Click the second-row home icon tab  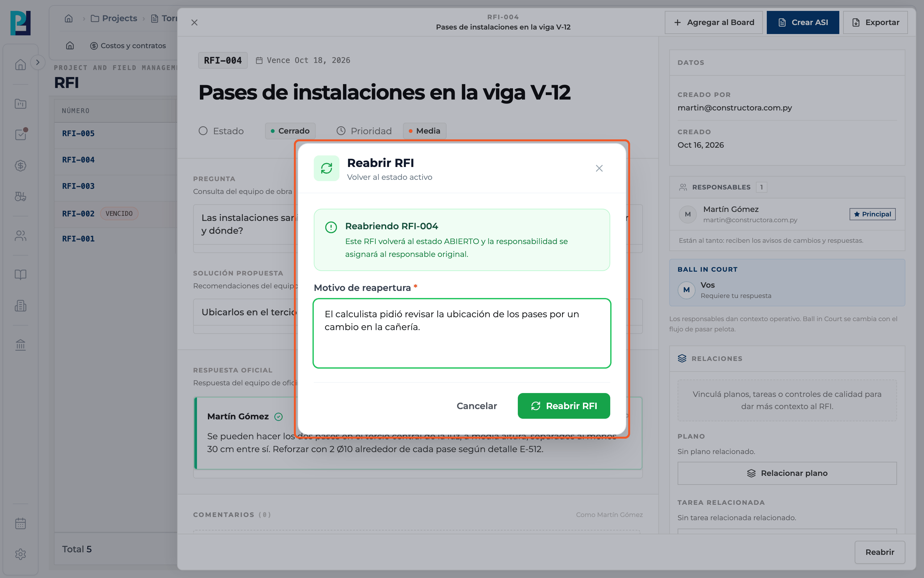(70, 46)
